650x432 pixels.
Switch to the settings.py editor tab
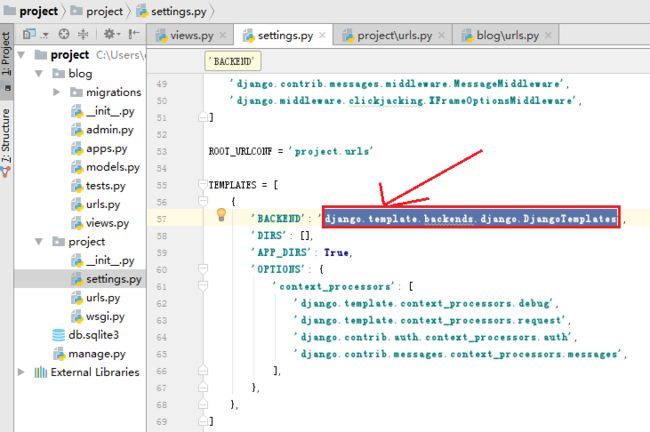click(285, 36)
